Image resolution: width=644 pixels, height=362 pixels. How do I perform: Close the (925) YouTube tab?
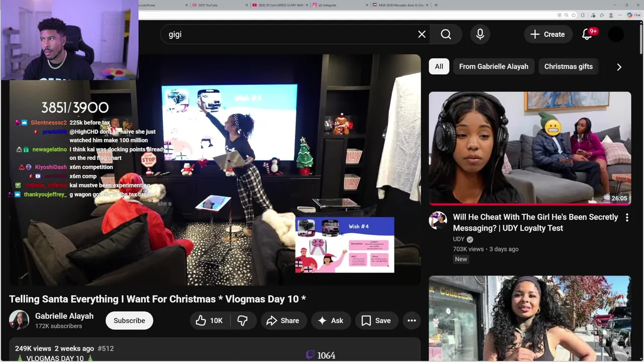pos(247,5)
